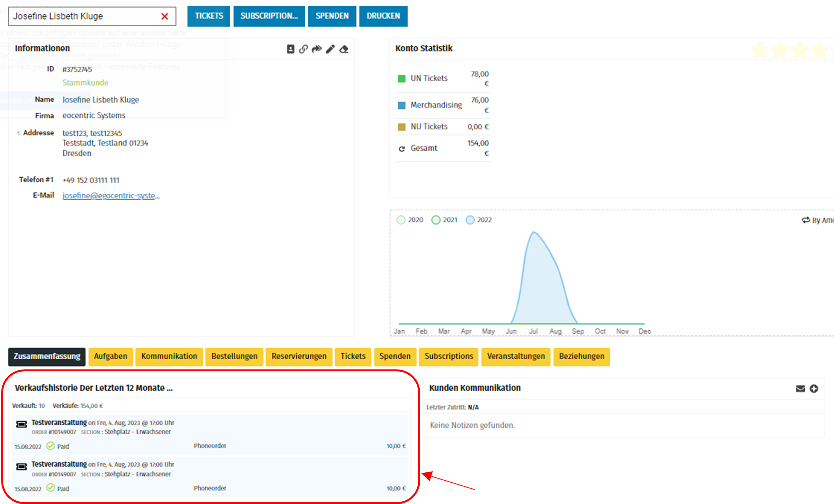The image size is (834, 504).
Task: Click the green UN Tickets color swatch
Action: pos(401,79)
